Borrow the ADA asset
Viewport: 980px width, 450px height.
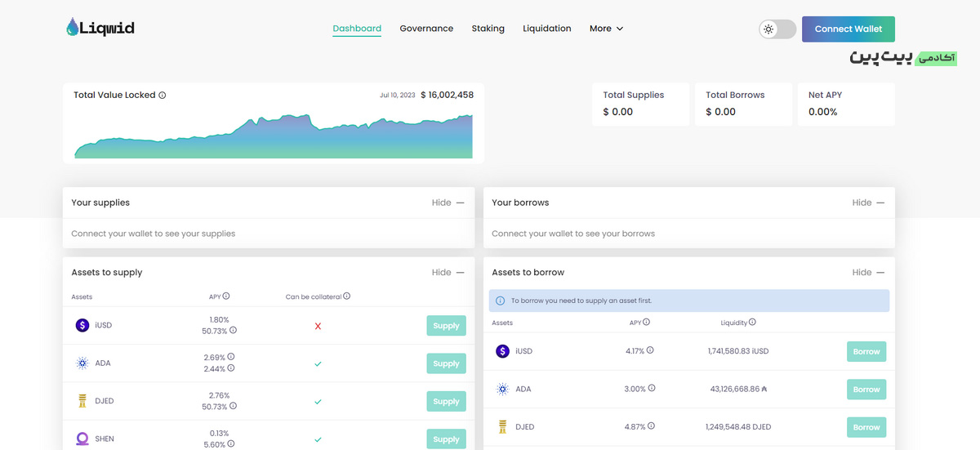(x=866, y=390)
